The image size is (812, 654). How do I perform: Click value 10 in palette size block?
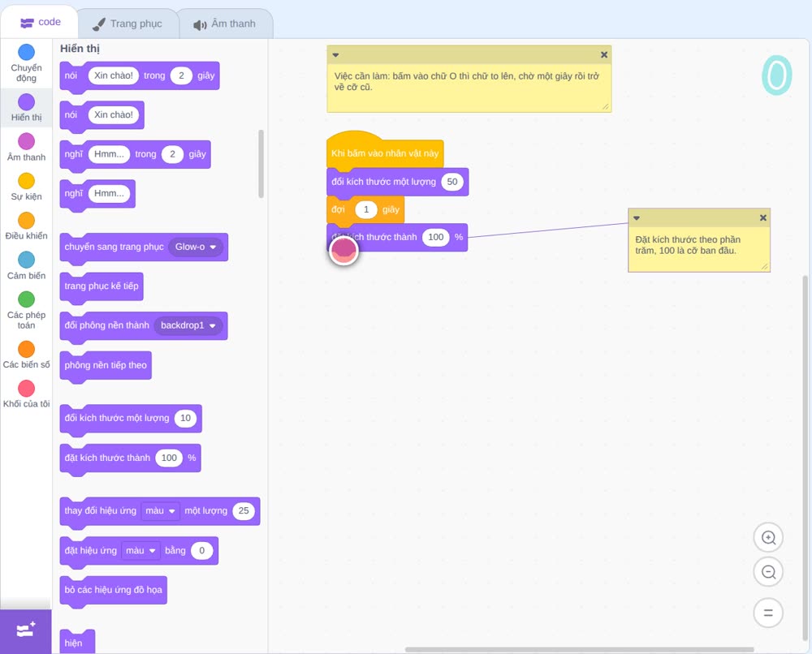[x=185, y=418]
